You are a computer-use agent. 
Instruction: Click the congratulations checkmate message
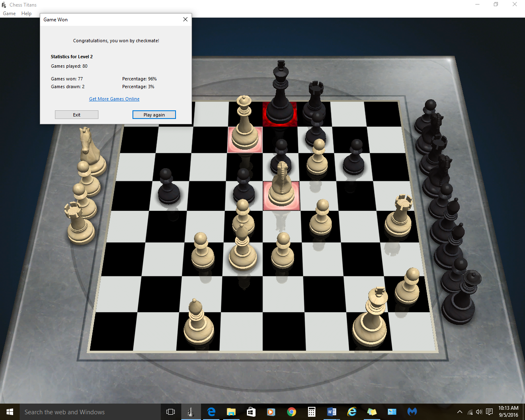point(116,41)
